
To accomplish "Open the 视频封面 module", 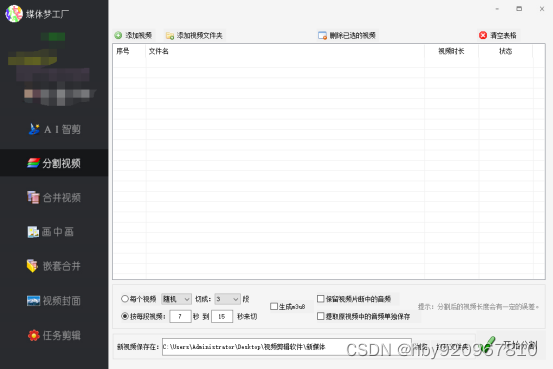I will tap(54, 301).
